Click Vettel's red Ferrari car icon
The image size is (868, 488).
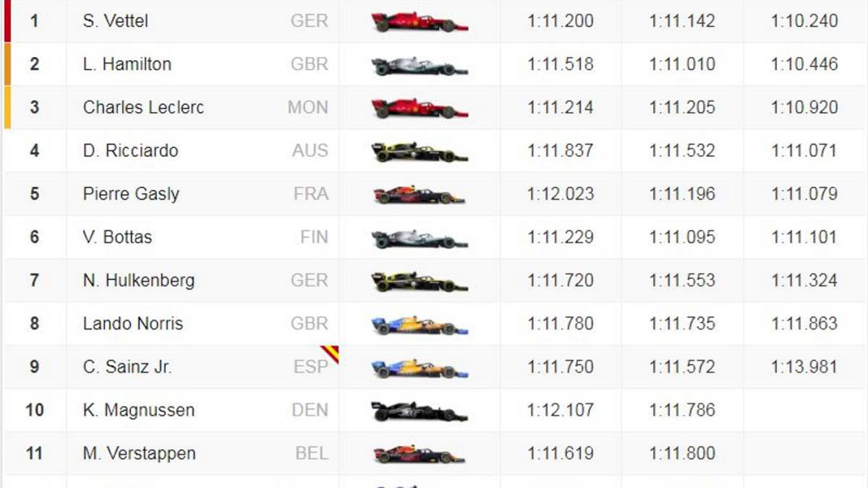[420, 22]
